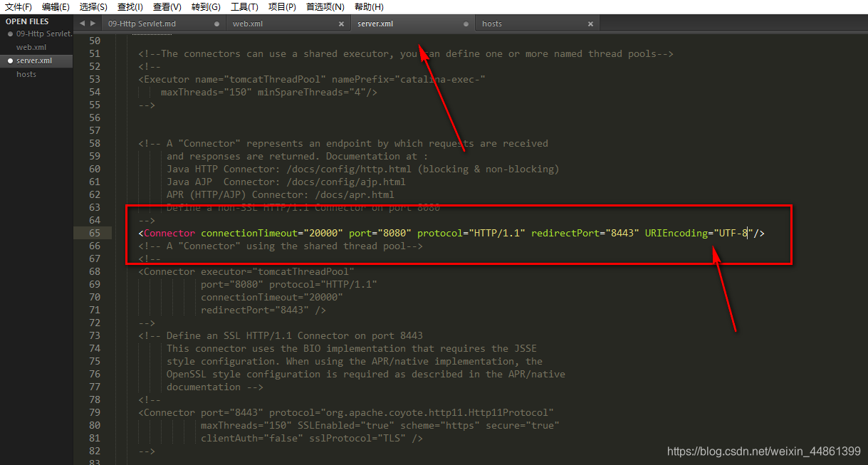This screenshot has height=465, width=868.
Task: Click redirectPort="8443" on line 65
Action: [x=585, y=233]
